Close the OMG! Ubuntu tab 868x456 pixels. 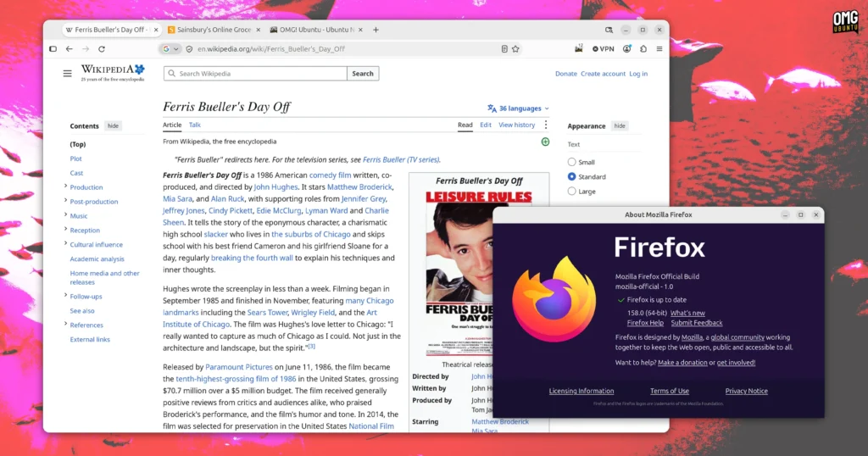click(360, 30)
